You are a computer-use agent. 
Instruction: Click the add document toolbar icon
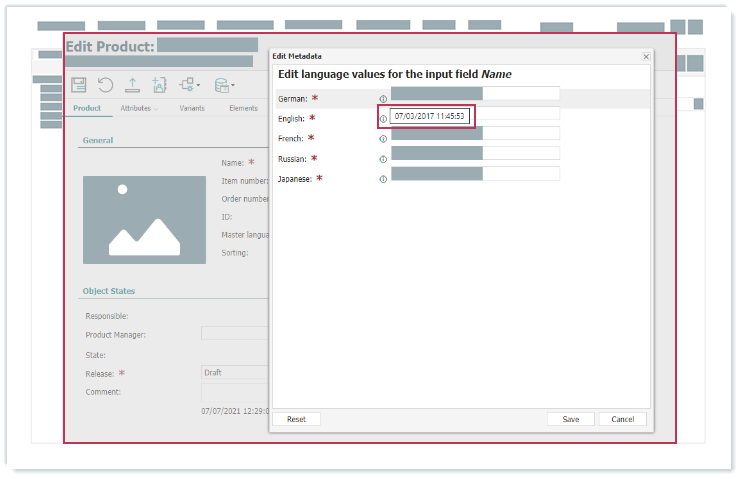(159, 86)
